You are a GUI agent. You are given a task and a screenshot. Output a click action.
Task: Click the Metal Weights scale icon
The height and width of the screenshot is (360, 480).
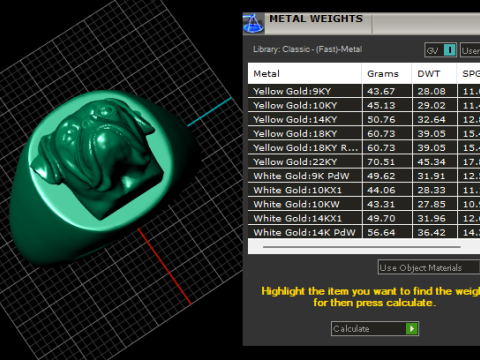(x=253, y=23)
